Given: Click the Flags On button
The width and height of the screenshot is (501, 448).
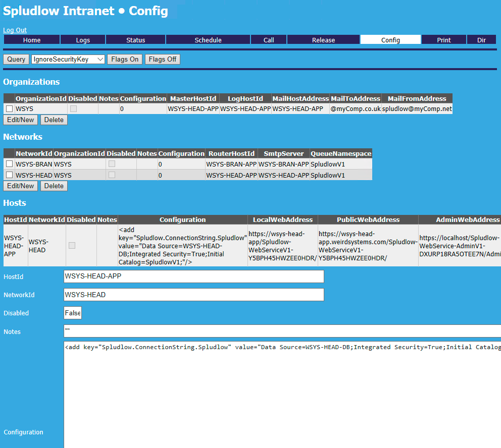Looking at the screenshot, I should coord(125,60).
